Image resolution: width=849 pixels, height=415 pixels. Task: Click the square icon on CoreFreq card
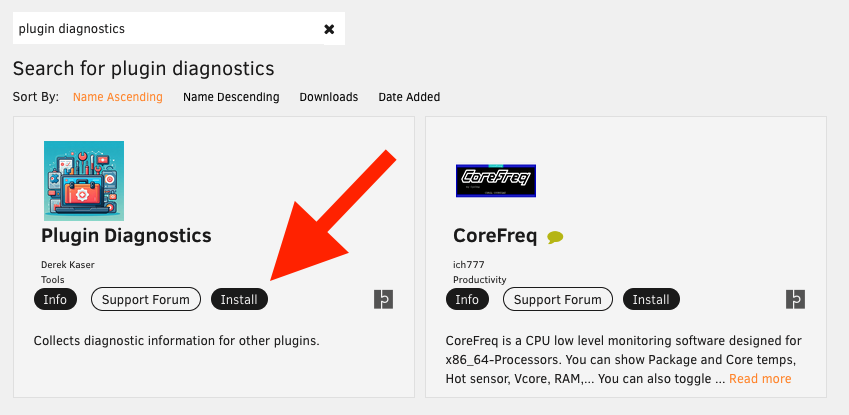click(x=796, y=299)
